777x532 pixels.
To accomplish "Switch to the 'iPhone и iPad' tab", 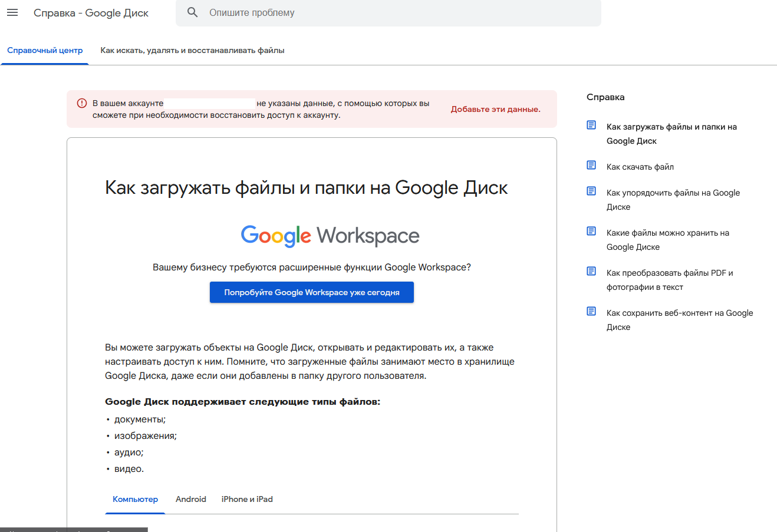I will click(247, 499).
